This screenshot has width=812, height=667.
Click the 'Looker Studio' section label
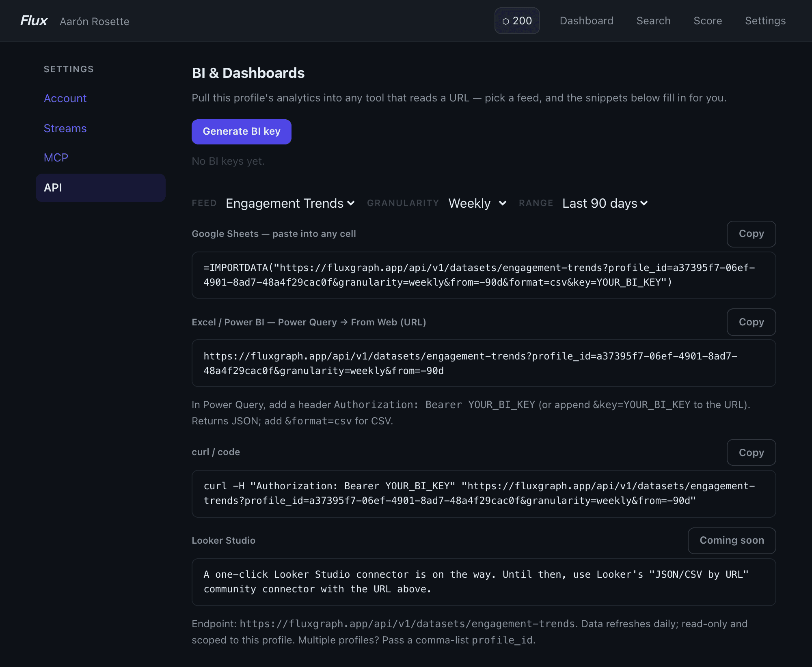tap(223, 540)
